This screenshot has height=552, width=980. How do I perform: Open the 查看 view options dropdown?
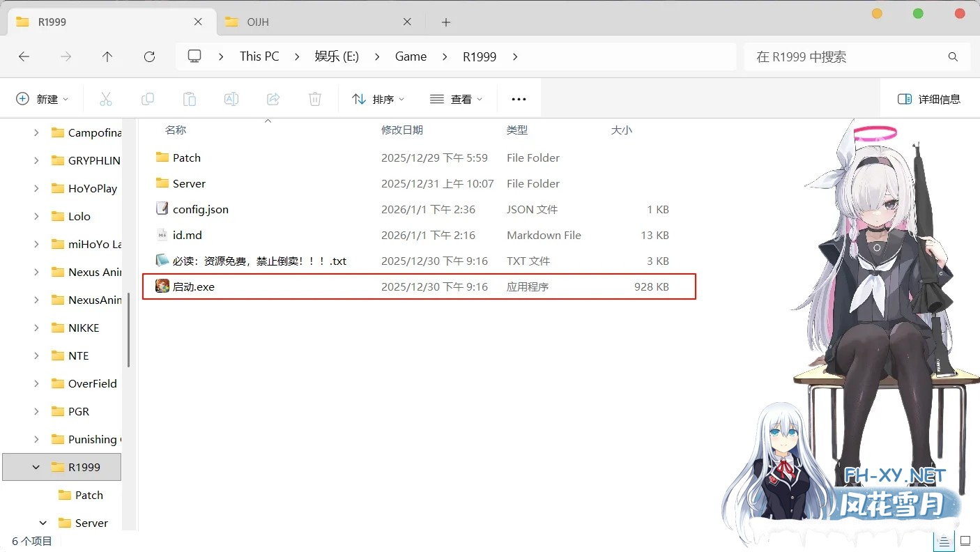click(457, 98)
